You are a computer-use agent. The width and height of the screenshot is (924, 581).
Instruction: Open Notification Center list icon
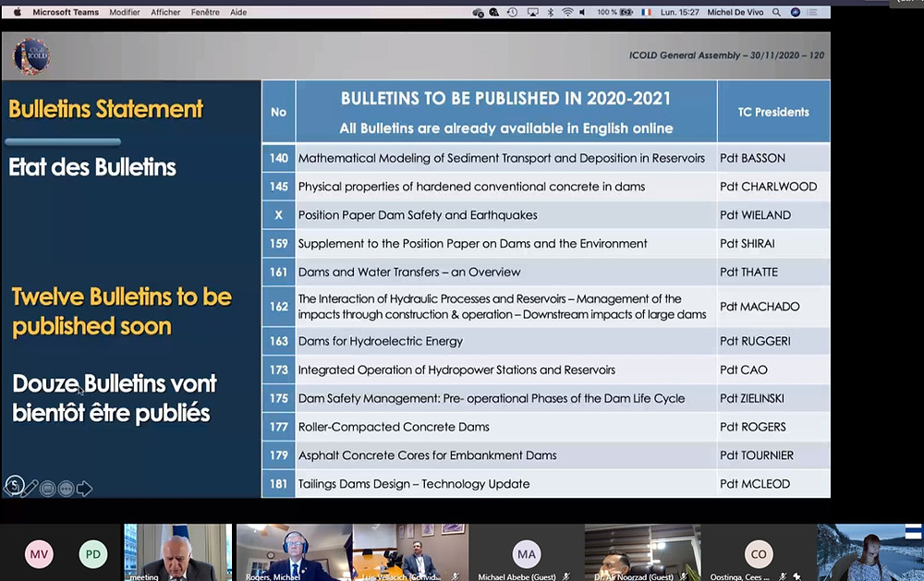click(x=812, y=12)
